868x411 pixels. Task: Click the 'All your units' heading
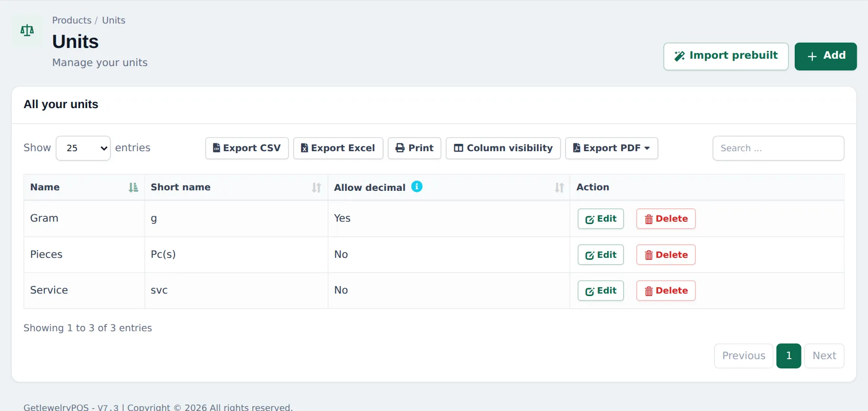[x=61, y=104]
